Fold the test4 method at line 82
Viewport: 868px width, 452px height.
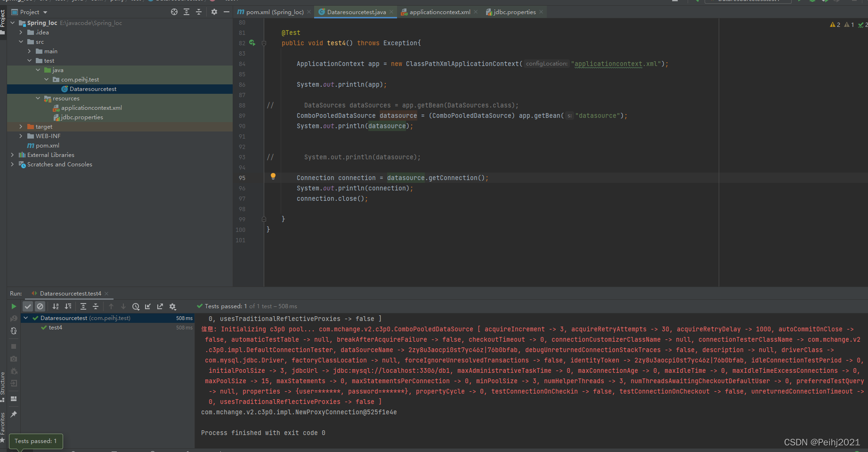pyautogui.click(x=264, y=43)
